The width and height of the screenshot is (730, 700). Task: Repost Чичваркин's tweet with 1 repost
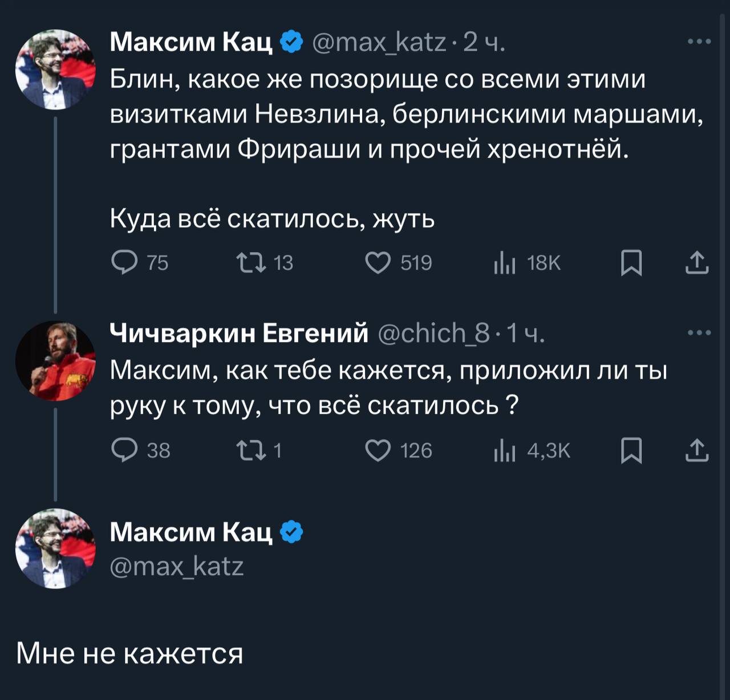coord(259,450)
